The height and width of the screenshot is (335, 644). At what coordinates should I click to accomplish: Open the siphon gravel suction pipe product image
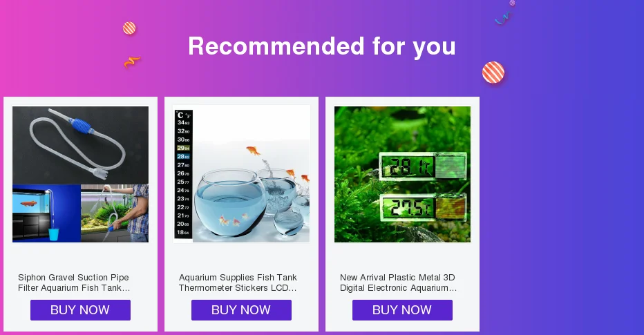(x=80, y=175)
